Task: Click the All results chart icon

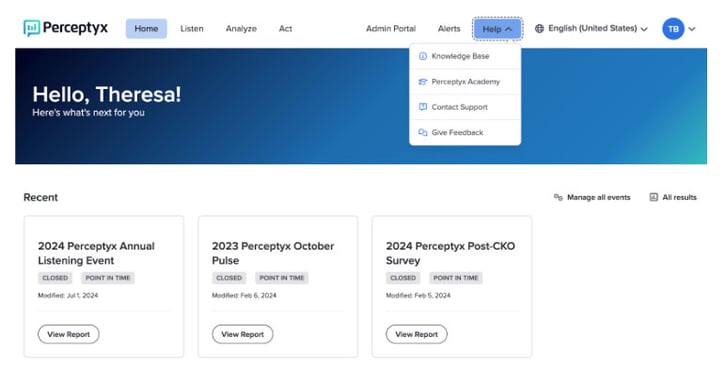Action: click(x=653, y=197)
